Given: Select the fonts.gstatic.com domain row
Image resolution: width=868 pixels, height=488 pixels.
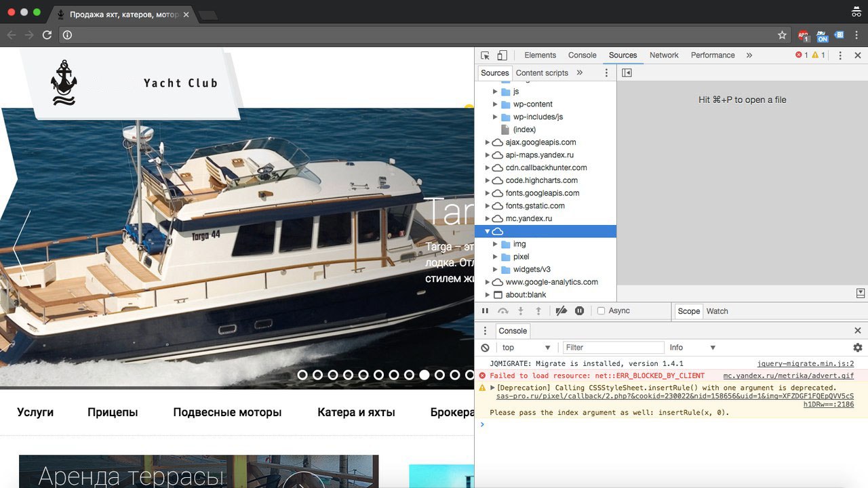Looking at the screenshot, I should 546,206.
